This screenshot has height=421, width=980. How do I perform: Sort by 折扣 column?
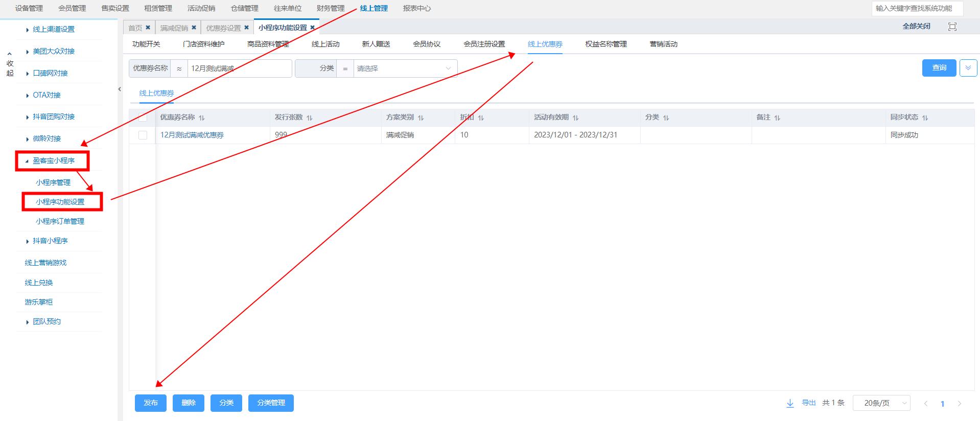481,118
